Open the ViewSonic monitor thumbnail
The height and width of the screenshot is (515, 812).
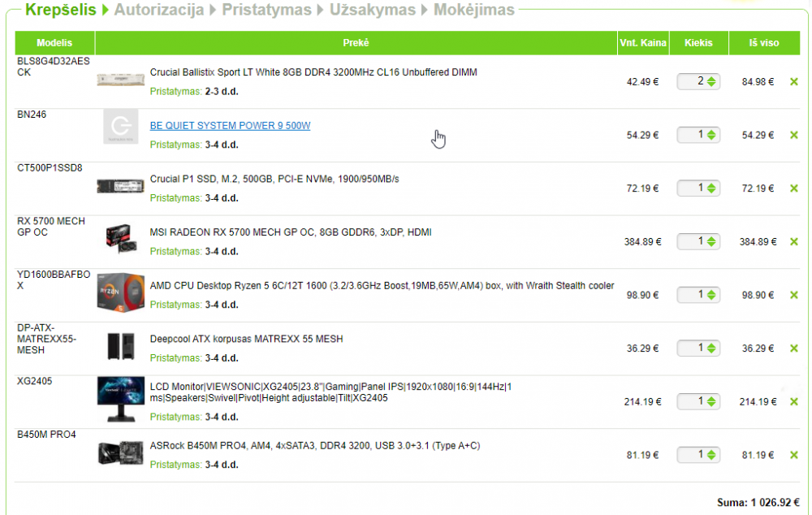pos(121,399)
